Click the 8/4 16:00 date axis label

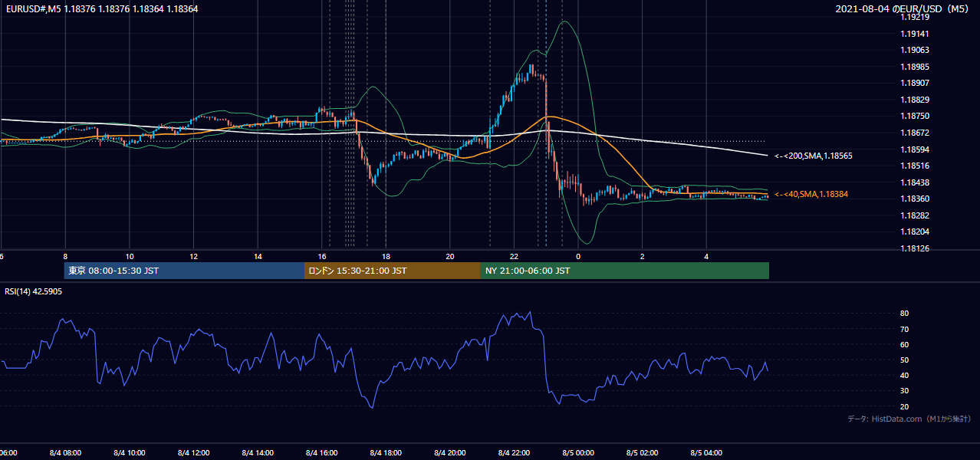pyautogui.click(x=322, y=453)
